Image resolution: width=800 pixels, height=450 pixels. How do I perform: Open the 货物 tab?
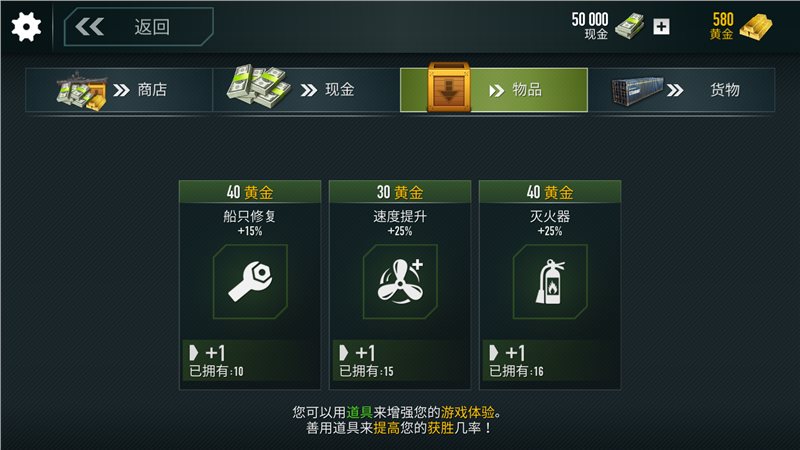682,90
